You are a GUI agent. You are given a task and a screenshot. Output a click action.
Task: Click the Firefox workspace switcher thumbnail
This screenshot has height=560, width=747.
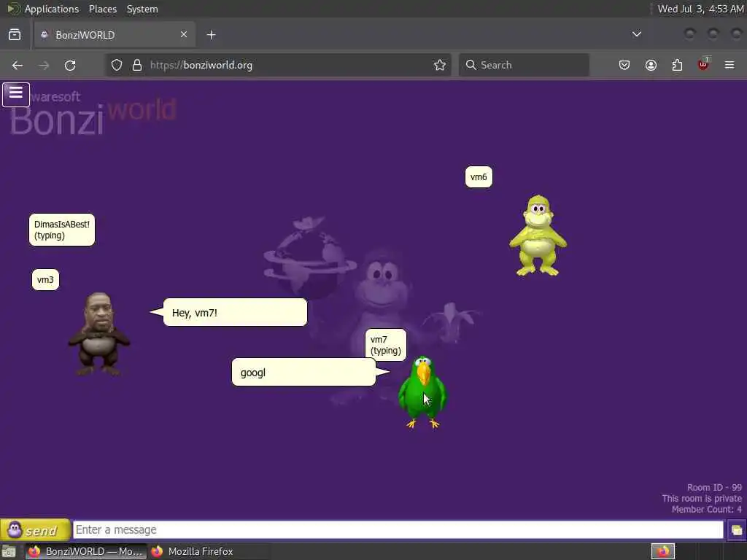(663, 551)
